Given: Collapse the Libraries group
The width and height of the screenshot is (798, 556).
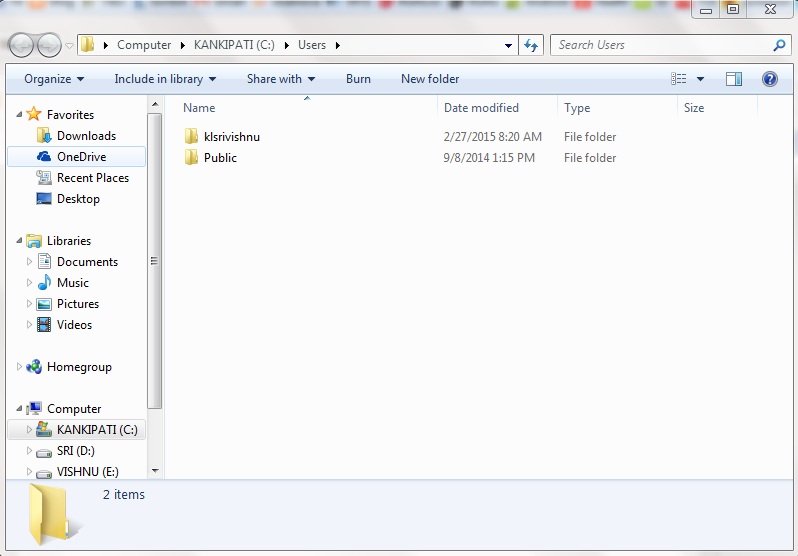Looking at the screenshot, I should 19,240.
